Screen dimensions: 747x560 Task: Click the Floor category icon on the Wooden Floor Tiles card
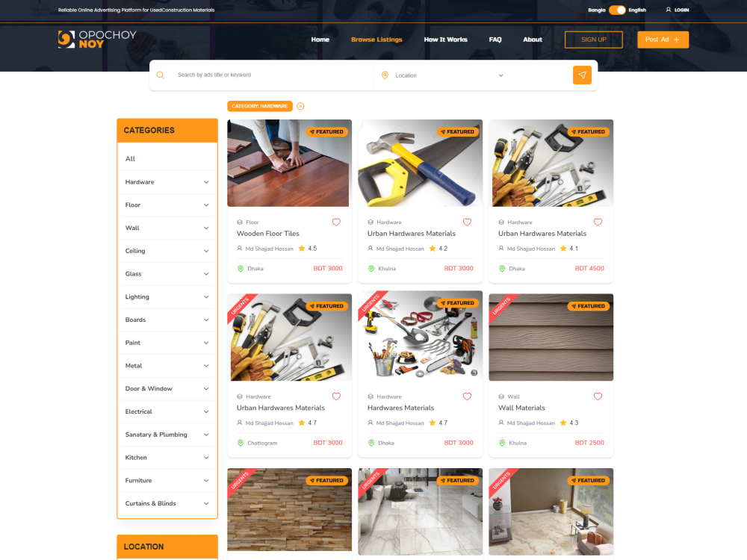click(x=240, y=223)
